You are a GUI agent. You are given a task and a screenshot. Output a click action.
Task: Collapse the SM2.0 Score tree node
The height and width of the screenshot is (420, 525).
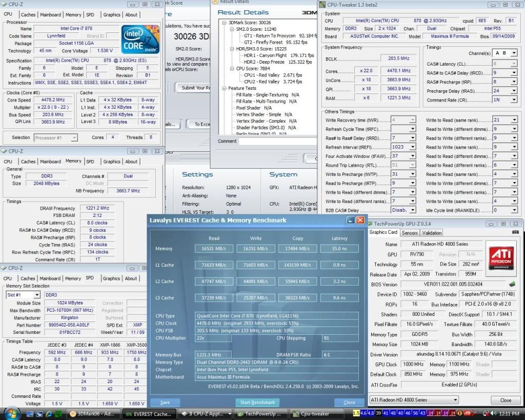tap(232, 29)
